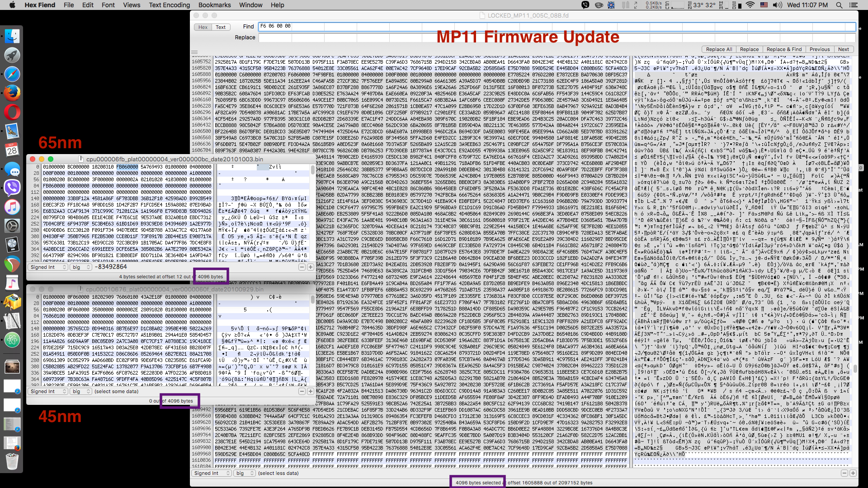Add inspector row in the 65nm file window
The width and height of the screenshot is (868, 488).
coord(311,267)
